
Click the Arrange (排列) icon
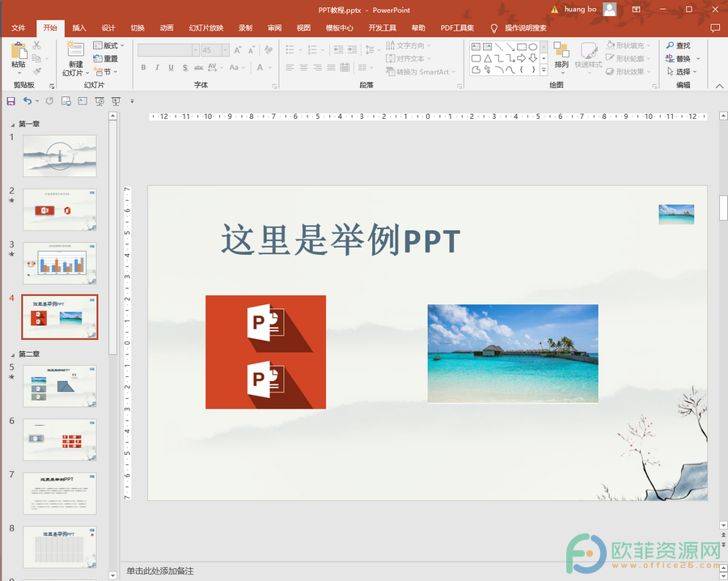[561, 50]
